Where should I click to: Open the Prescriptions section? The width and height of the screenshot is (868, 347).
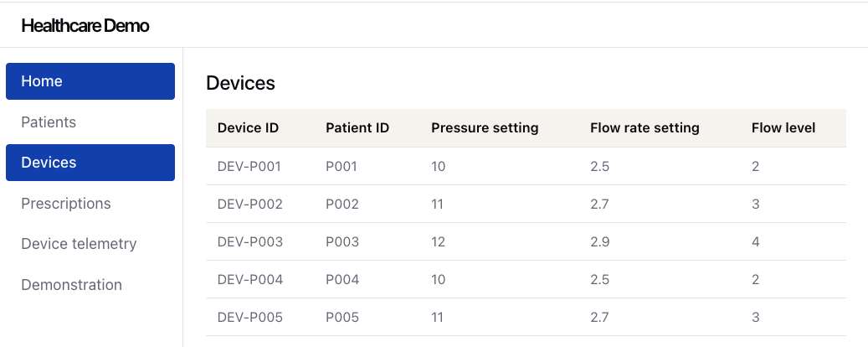pos(65,204)
